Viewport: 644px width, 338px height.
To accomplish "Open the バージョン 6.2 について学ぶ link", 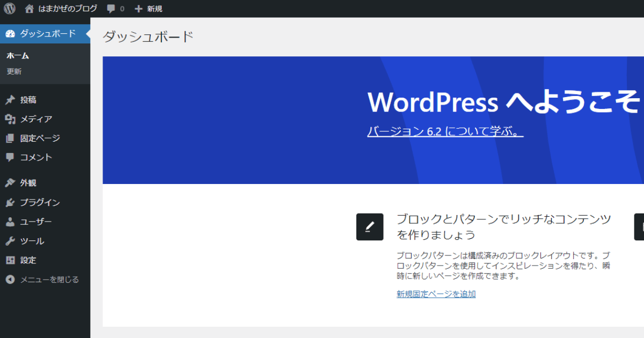I will (445, 131).
